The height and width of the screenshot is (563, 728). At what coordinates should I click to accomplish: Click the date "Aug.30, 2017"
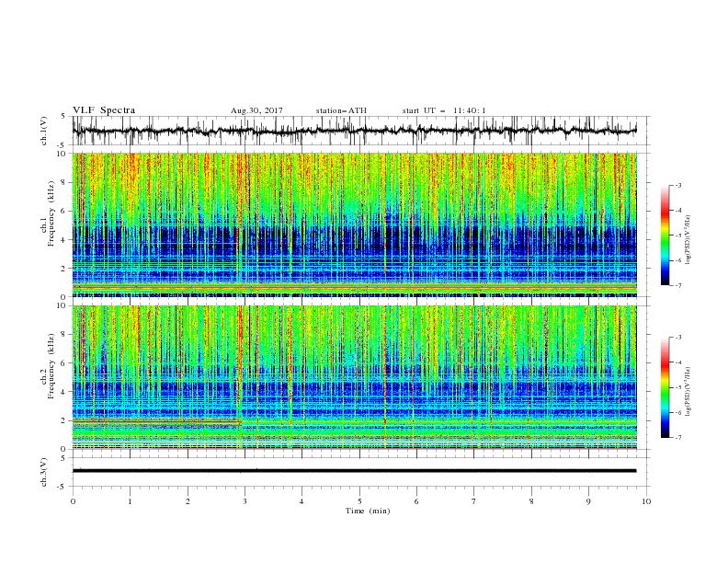256,110
